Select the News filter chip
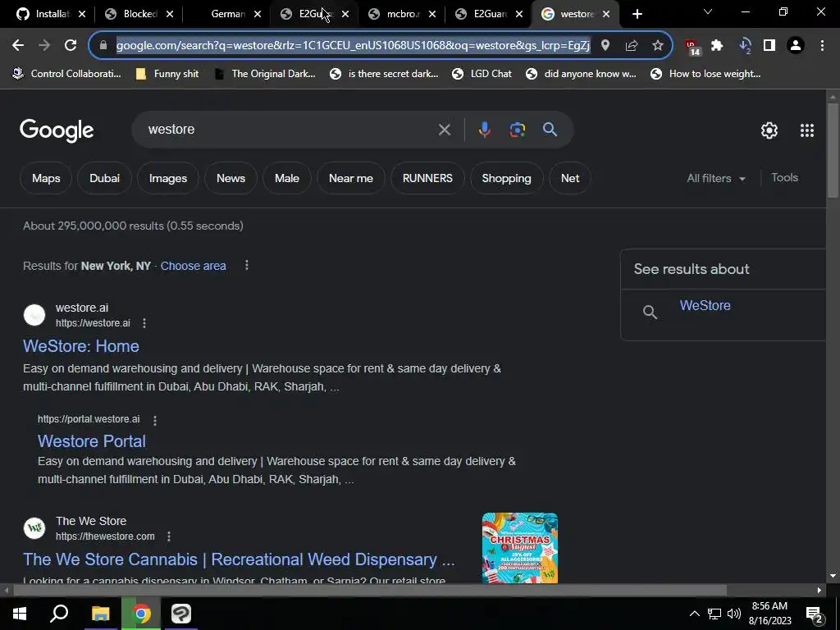The width and height of the screenshot is (840, 630). click(231, 178)
